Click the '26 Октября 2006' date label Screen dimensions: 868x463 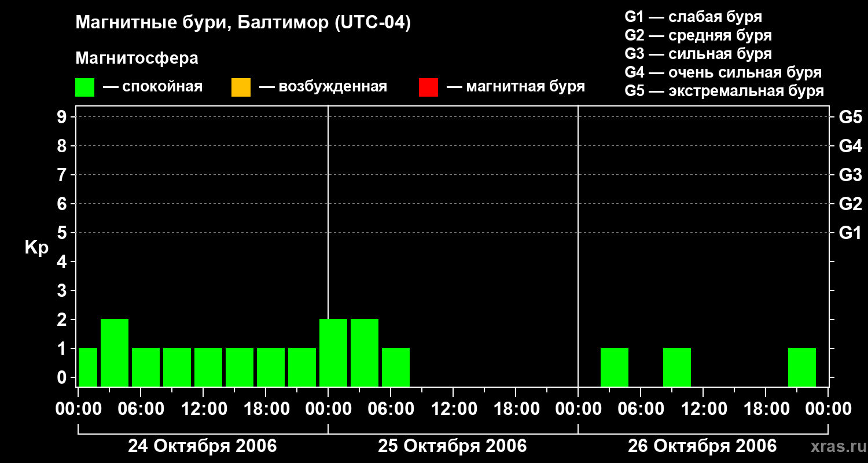click(703, 446)
